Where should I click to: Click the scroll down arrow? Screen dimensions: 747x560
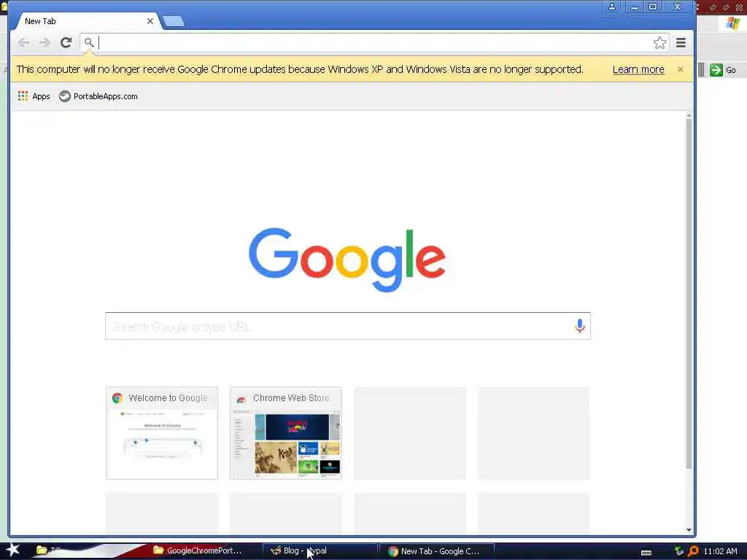(689, 530)
